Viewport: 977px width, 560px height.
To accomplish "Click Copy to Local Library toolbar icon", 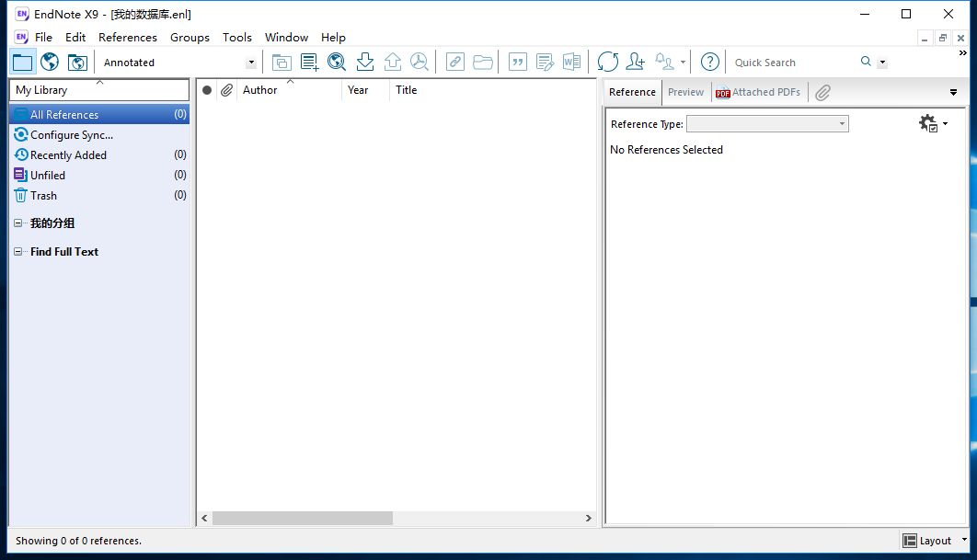I will click(282, 63).
